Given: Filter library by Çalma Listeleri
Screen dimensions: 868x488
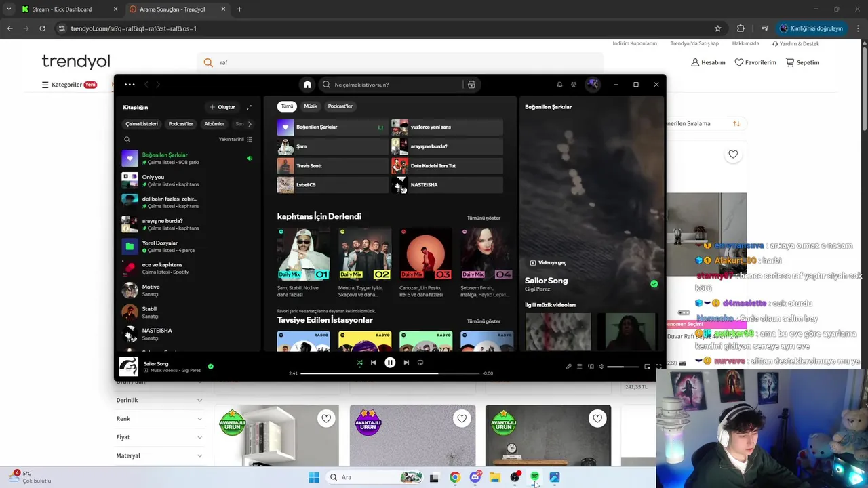Looking at the screenshot, I should [x=142, y=124].
